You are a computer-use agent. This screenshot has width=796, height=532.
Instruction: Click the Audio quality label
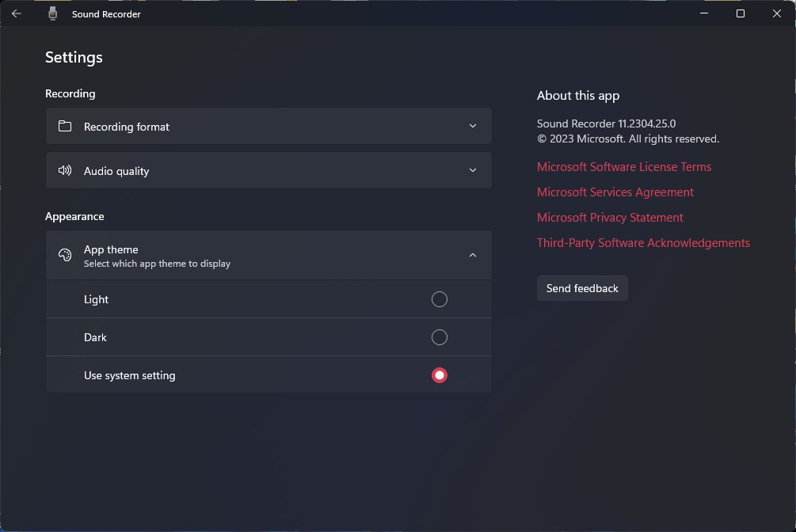[x=116, y=171]
